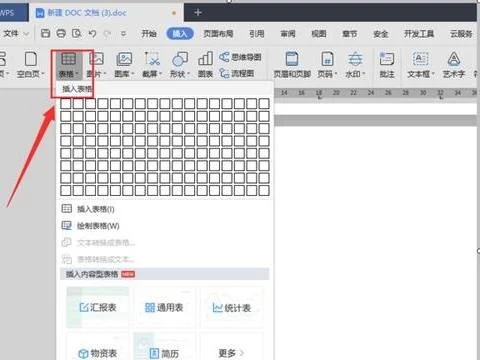Click the Save icon in quick toolbar

point(45,33)
